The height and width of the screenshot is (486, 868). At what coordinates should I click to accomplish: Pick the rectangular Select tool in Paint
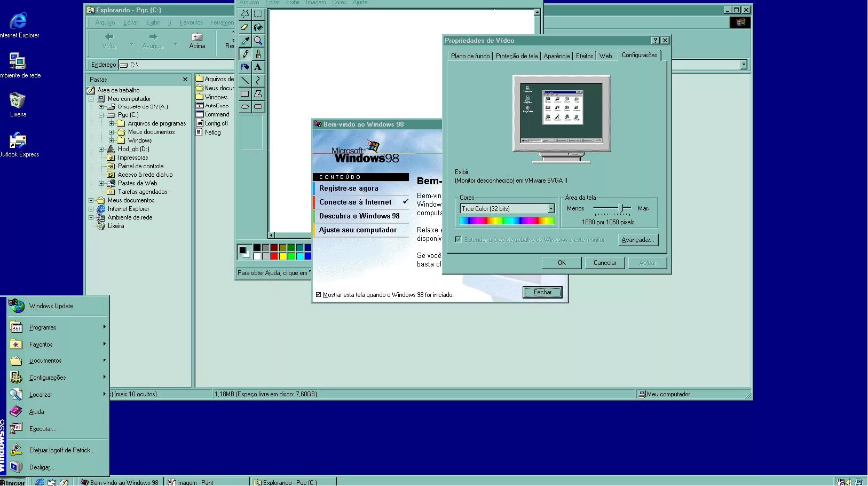pos(258,14)
